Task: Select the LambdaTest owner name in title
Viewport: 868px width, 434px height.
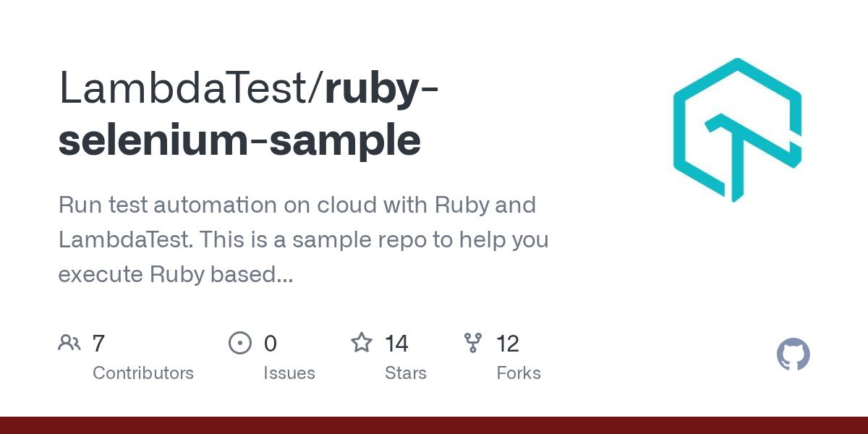Action: [186, 88]
